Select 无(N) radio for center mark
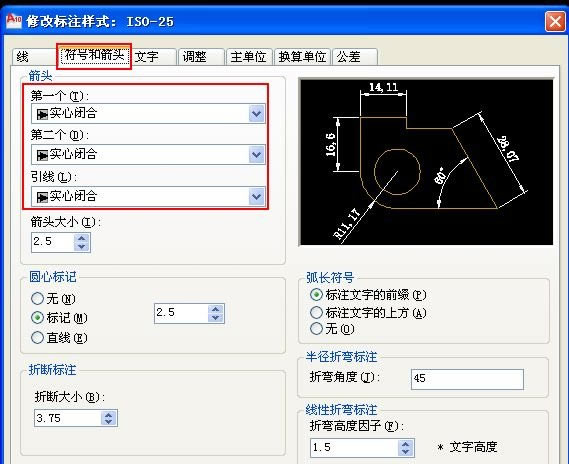 pyautogui.click(x=37, y=299)
